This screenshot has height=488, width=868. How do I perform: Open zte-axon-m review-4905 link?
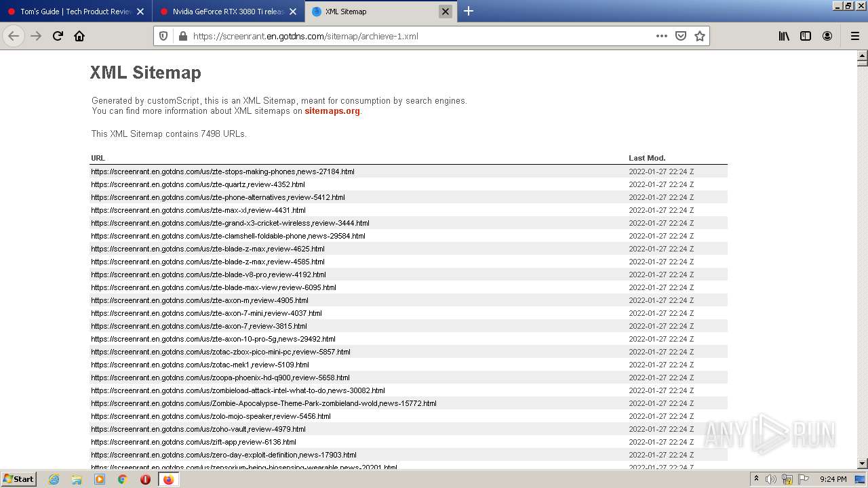(x=199, y=300)
